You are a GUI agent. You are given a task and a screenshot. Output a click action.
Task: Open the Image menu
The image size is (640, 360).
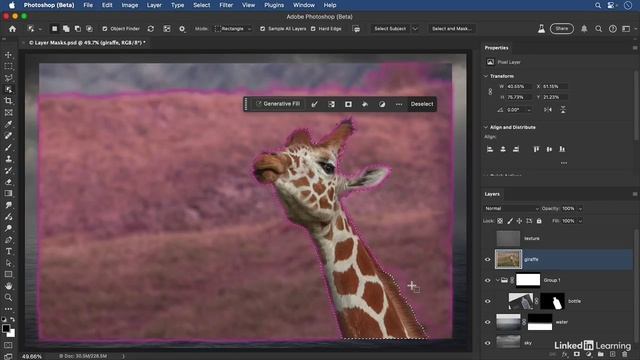pyautogui.click(x=129, y=5)
